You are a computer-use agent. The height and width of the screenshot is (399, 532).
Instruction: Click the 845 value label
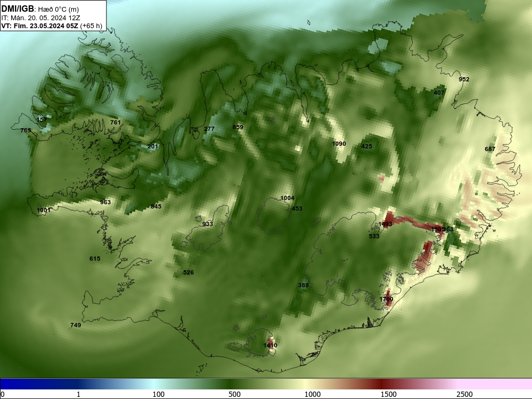tap(156, 206)
